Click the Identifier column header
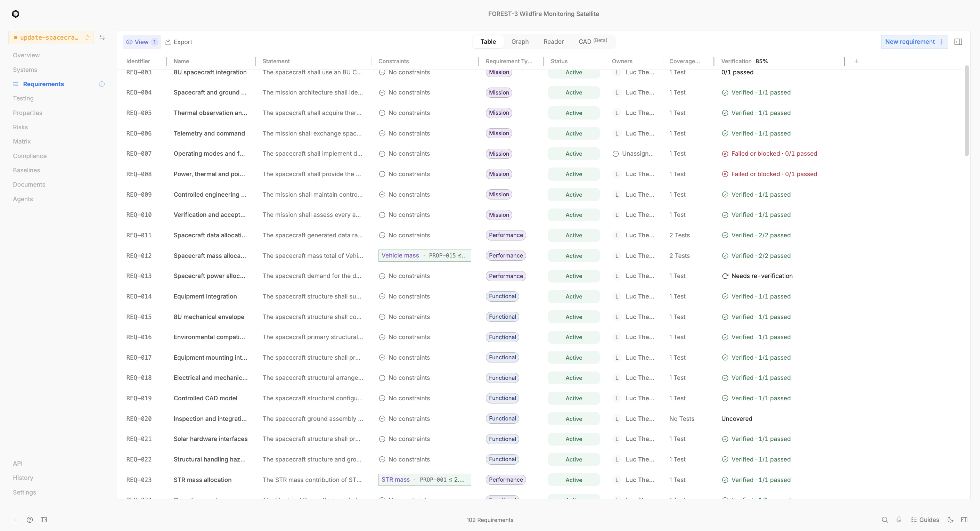Viewport: 980px width, 531px height. click(x=138, y=61)
